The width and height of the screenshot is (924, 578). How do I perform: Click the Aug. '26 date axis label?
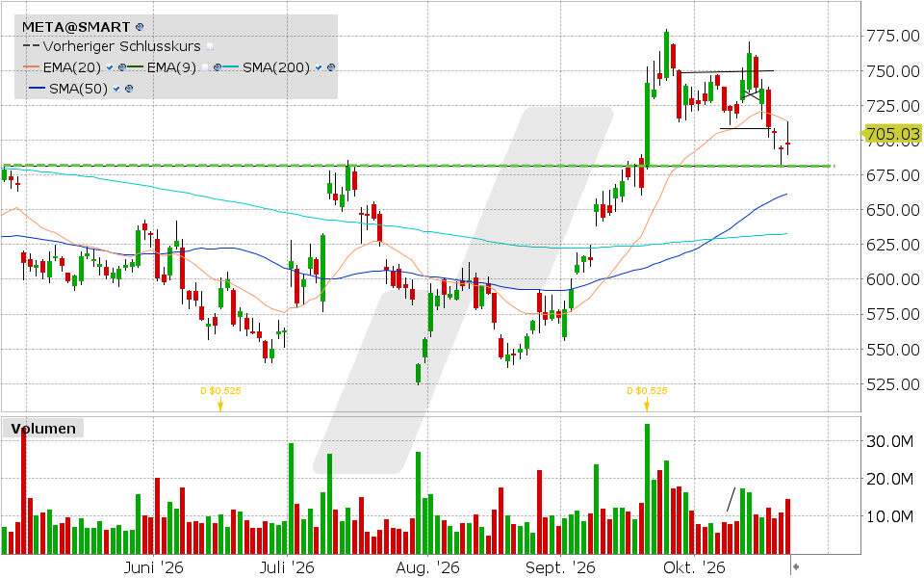427,568
